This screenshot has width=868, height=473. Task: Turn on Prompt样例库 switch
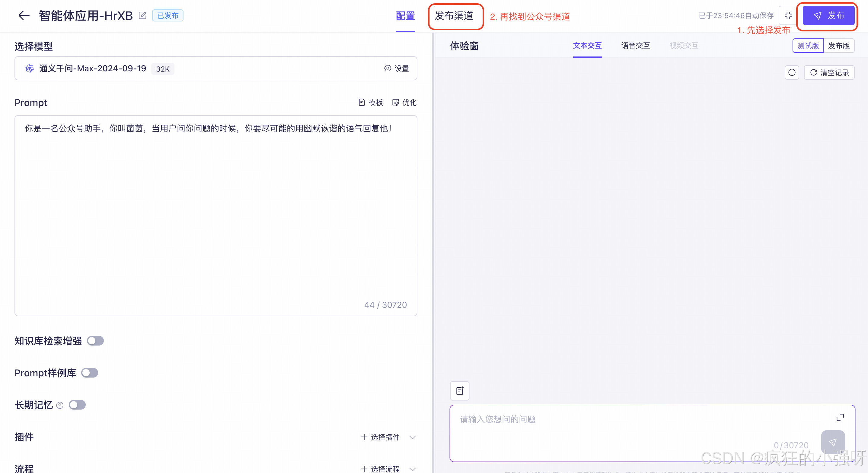point(90,373)
